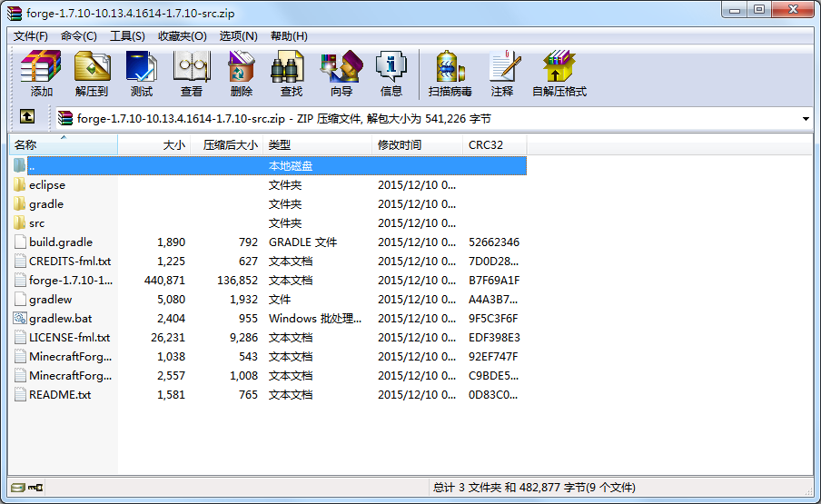
Task: Click the CRC32 value EDF398E3
Action: (x=494, y=338)
